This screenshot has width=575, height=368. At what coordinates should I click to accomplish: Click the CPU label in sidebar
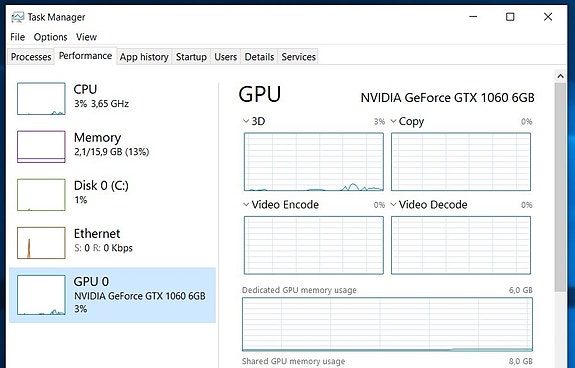pos(85,89)
